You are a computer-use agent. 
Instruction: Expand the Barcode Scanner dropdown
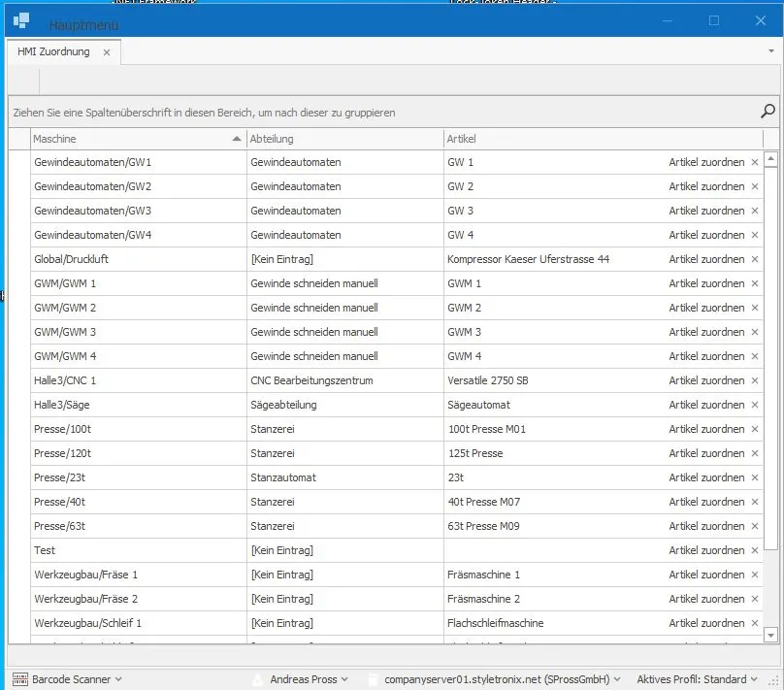118,679
